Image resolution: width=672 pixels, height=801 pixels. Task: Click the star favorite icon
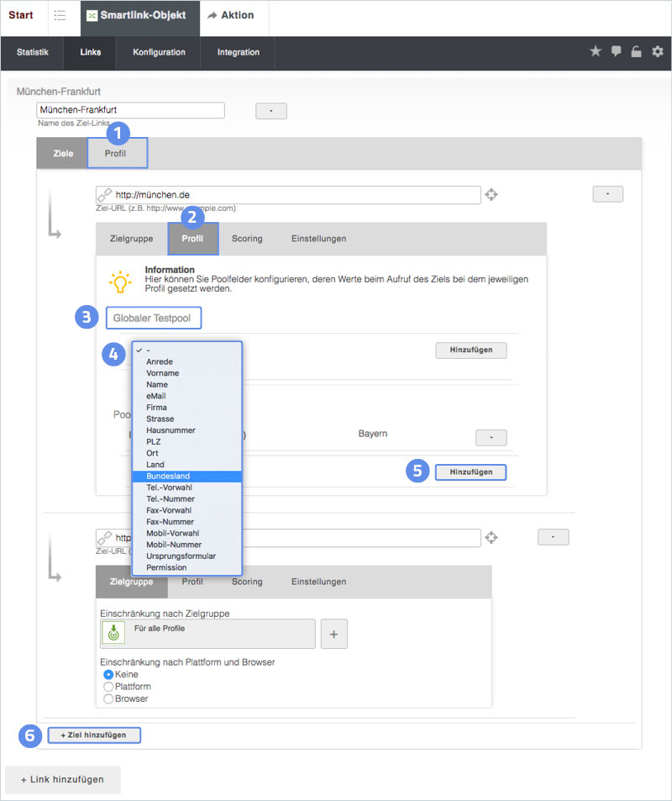coord(596,52)
